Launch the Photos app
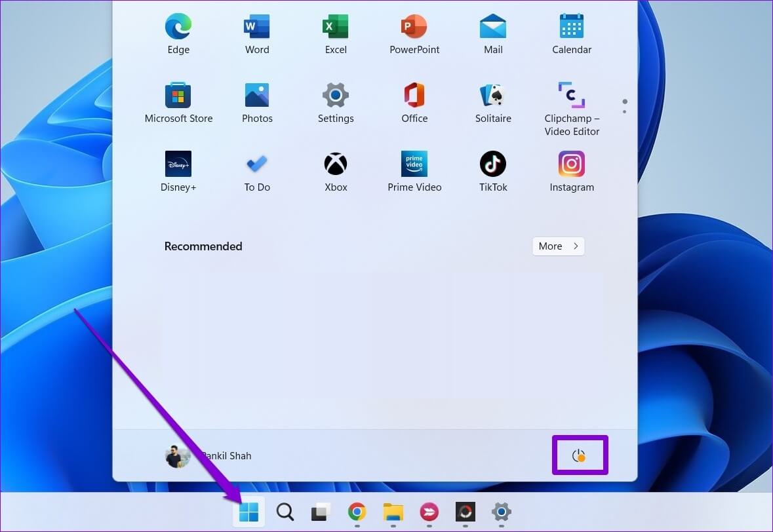Screen dimensions: 773x532 point(257,102)
